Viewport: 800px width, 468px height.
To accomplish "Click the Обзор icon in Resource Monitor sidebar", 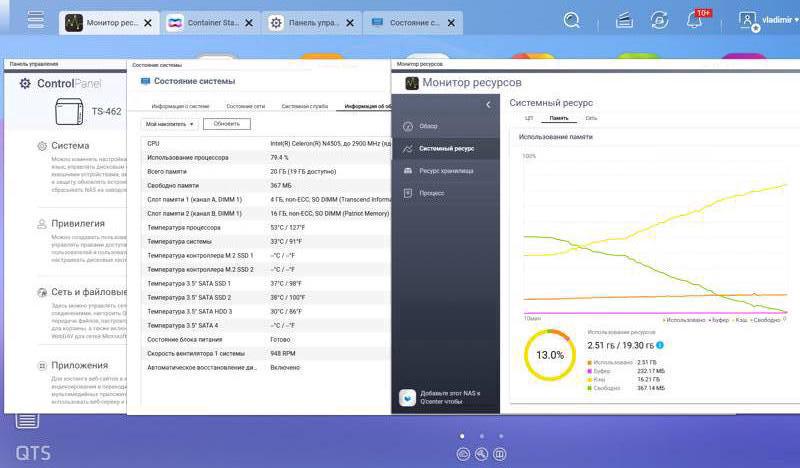I will (x=408, y=126).
